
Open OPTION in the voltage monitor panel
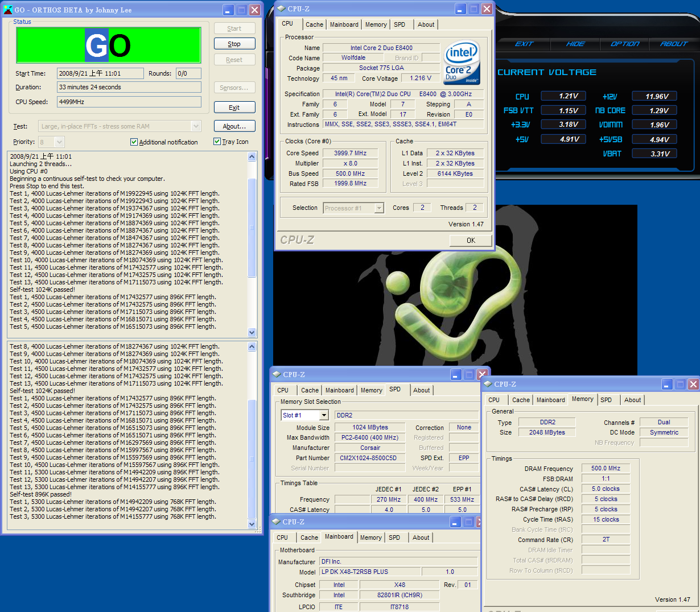pos(624,44)
